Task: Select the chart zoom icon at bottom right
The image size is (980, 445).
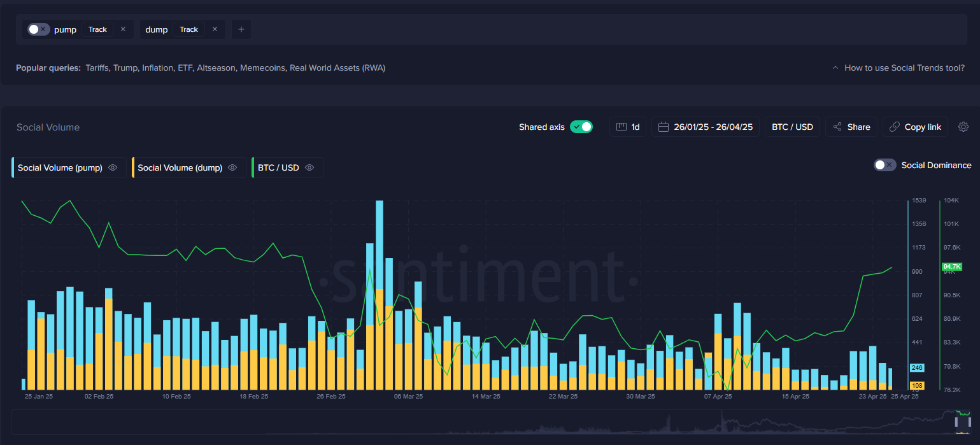Action: coord(962,421)
